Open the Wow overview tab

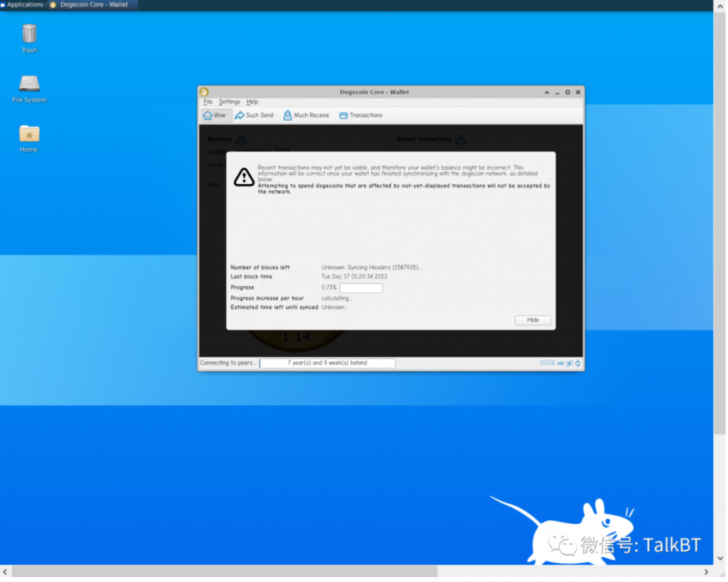(215, 116)
